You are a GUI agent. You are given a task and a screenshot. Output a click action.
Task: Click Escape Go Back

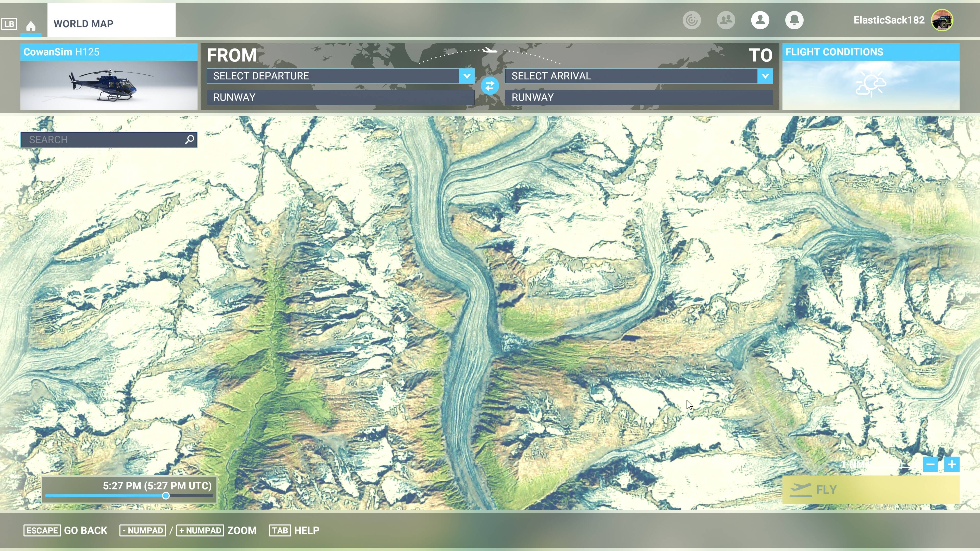(x=65, y=531)
